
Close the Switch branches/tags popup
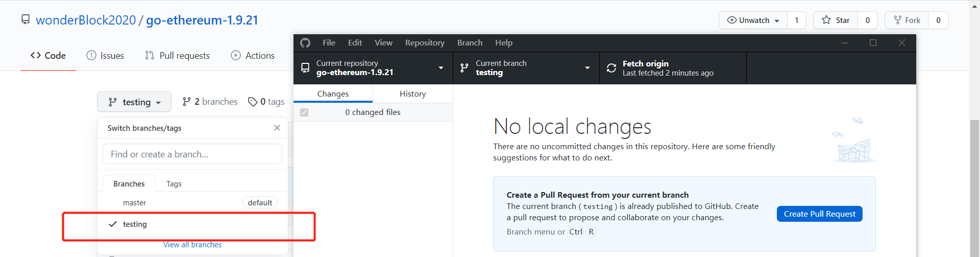(277, 128)
